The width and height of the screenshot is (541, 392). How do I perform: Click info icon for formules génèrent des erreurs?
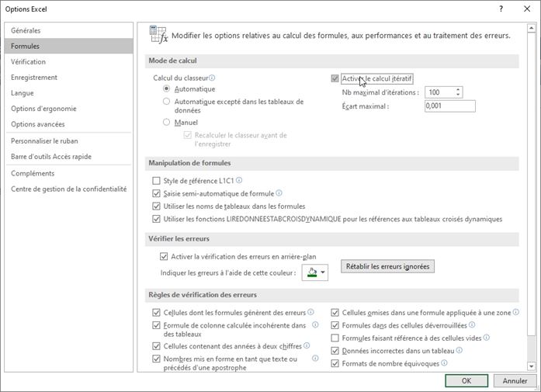(311, 312)
